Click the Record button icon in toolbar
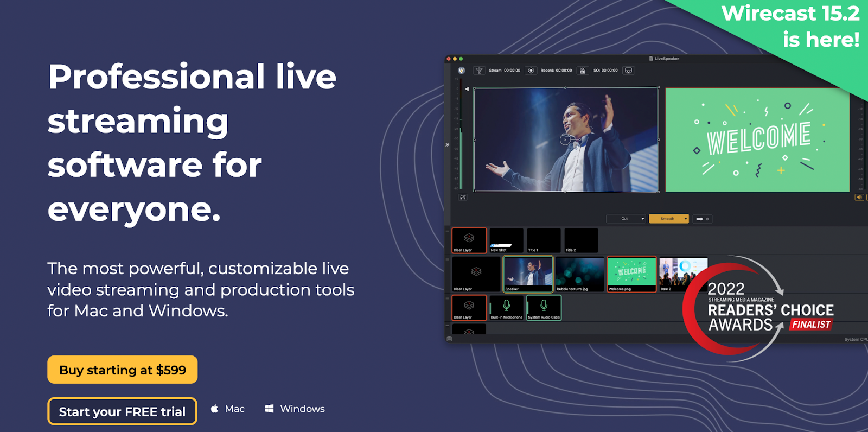The width and height of the screenshot is (868, 432). coord(531,71)
